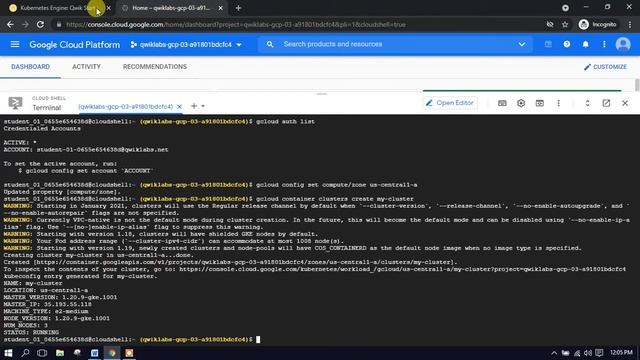
Task: Open the Windows Start menu
Action: pos(8,353)
